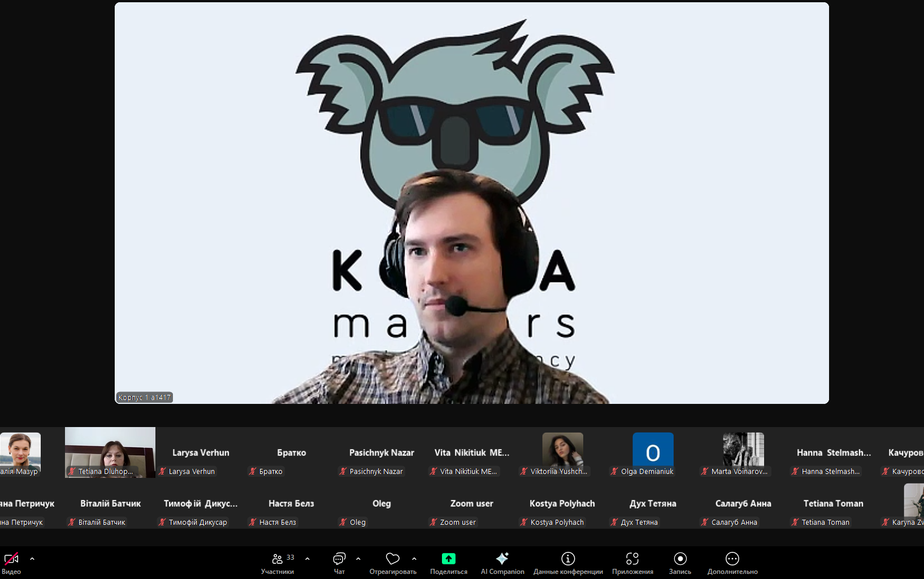Click muted mic icon on Viktoriia Yushch tile
Image resolution: width=924 pixels, height=579 pixels.
[x=524, y=471]
